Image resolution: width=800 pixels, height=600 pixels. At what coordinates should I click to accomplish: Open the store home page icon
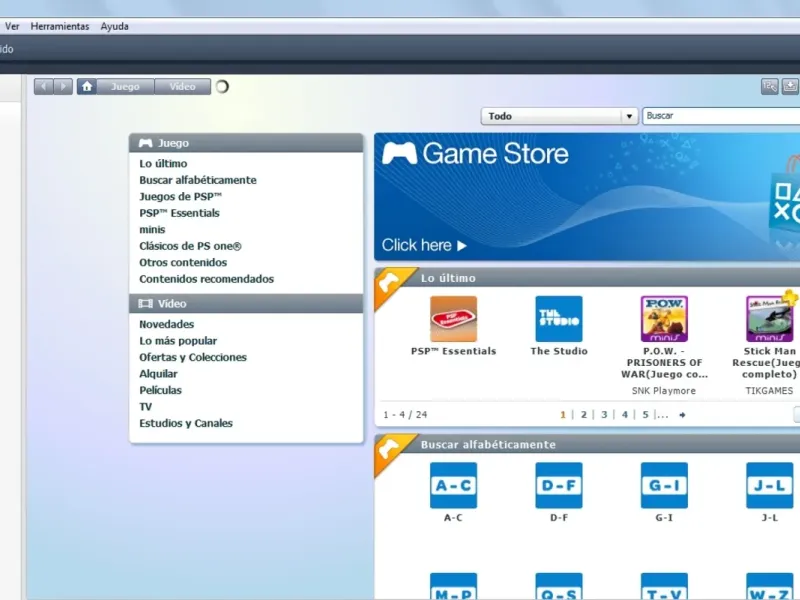tap(87, 87)
